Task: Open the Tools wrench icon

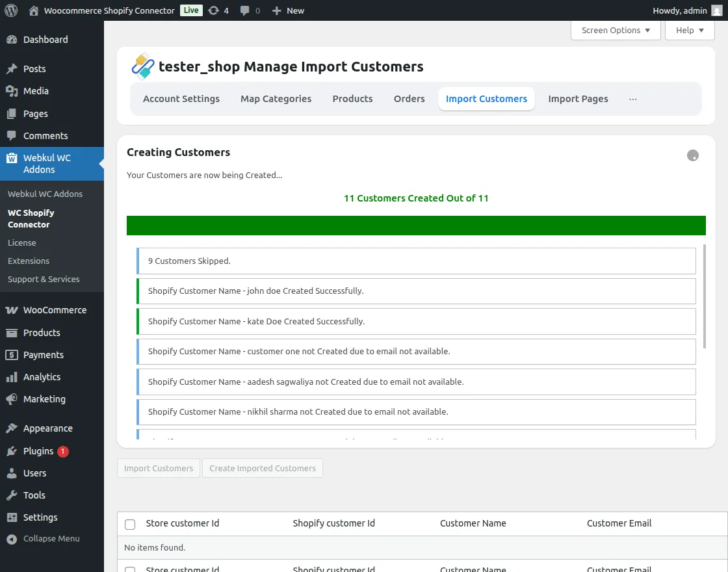Action: tap(12, 495)
